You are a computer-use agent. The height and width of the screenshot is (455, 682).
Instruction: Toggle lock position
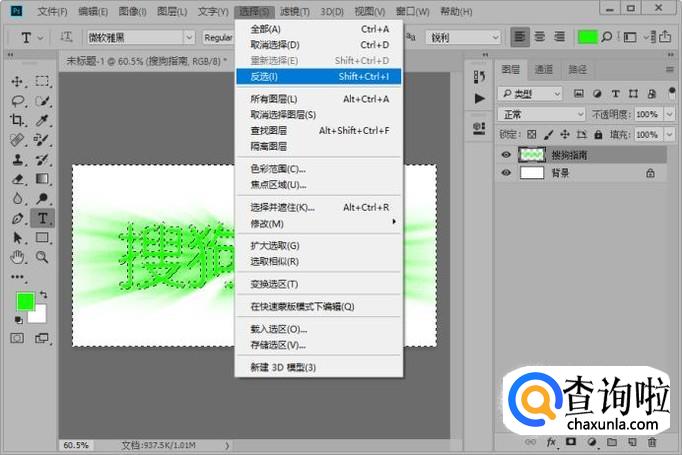tap(565, 134)
